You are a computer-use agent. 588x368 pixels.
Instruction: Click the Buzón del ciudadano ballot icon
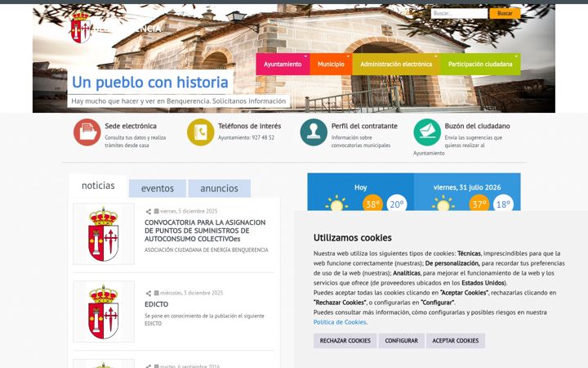click(x=427, y=132)
